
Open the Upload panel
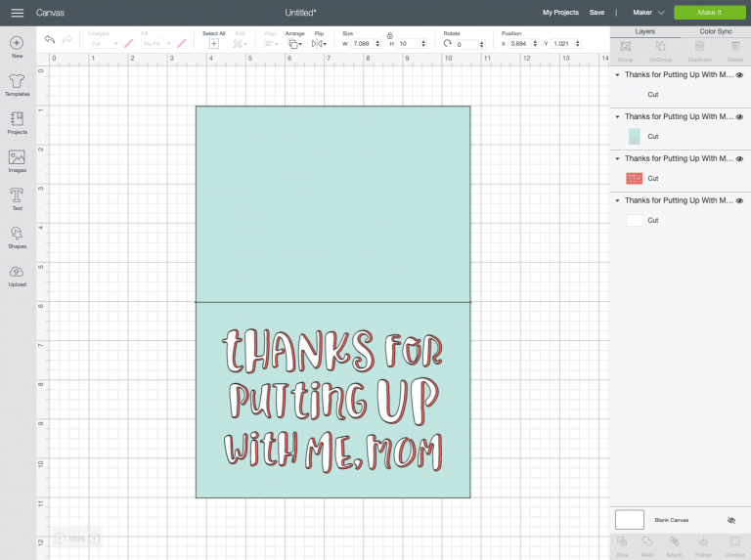point(17,276)
